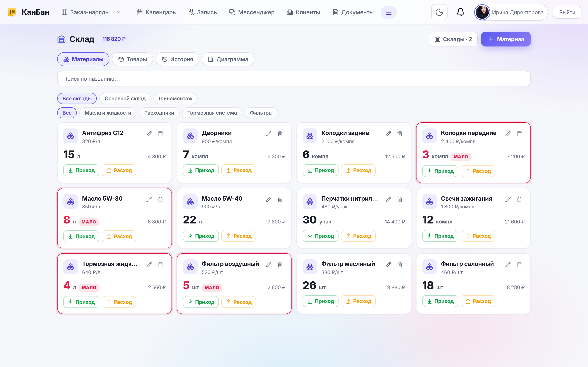Delete Свечи зажигания trash icon
588x367 pixels.
pyautogui.click(x=519, y=199)
